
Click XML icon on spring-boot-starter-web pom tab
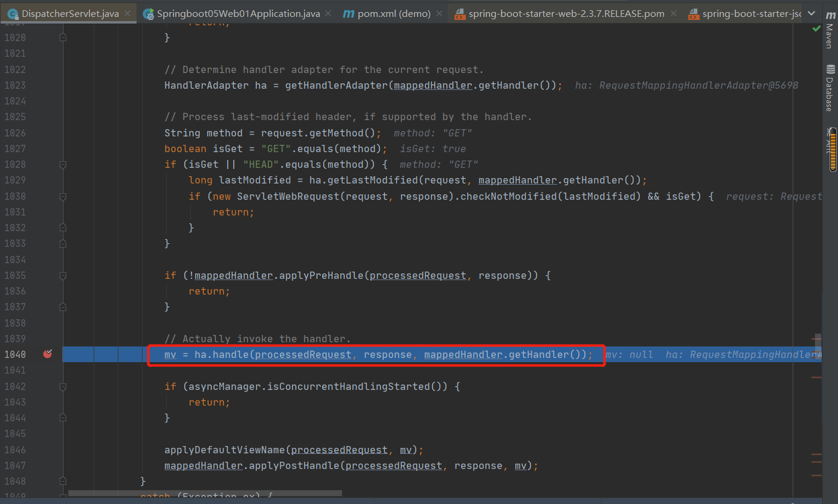tap(459, 13)
